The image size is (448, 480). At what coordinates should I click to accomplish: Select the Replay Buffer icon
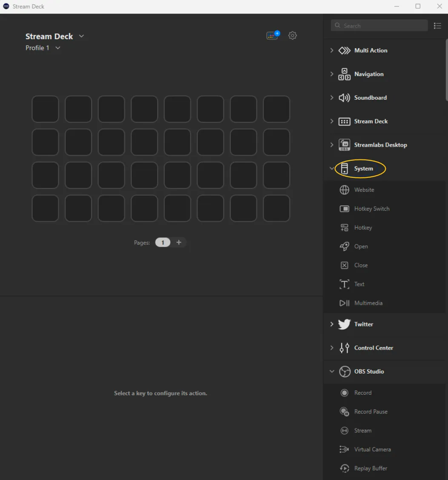coord(345,468)
